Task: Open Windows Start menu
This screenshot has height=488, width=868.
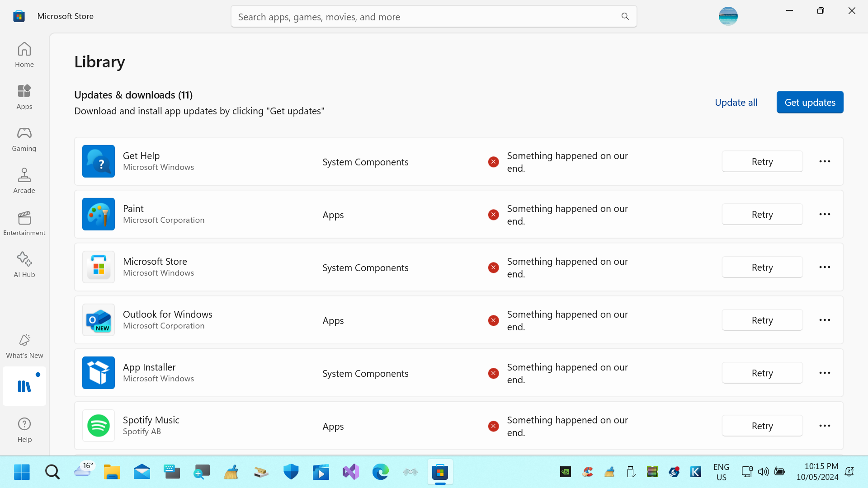Action: pos(22,472)
